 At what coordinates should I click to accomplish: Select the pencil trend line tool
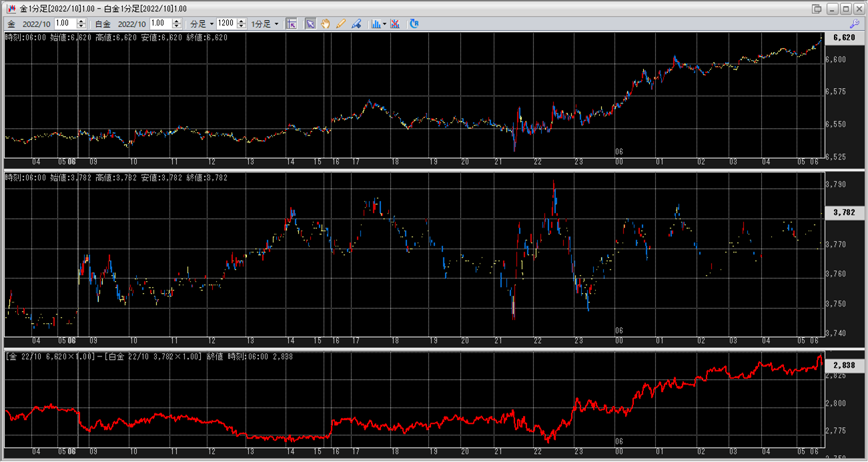(x=341, y=23)
